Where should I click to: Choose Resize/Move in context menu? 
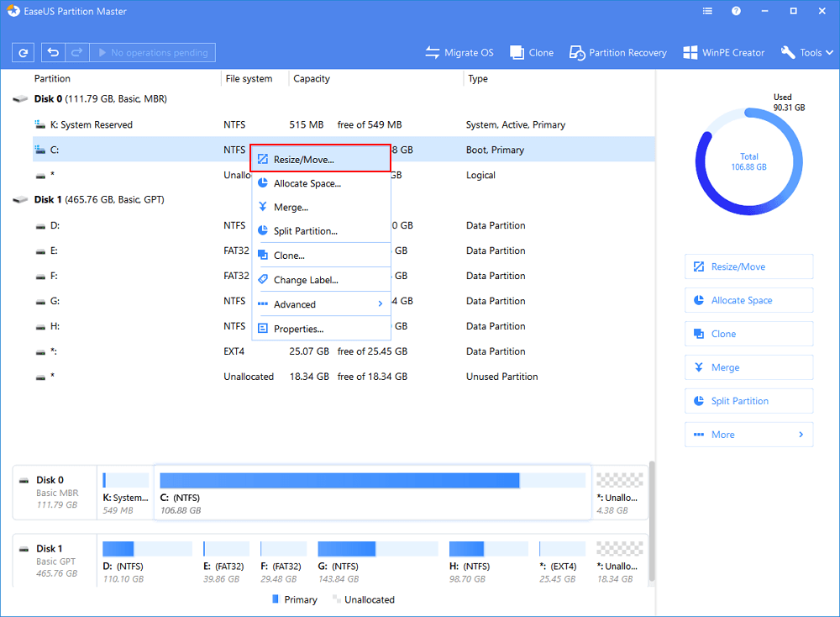click(x=321, y=159)
